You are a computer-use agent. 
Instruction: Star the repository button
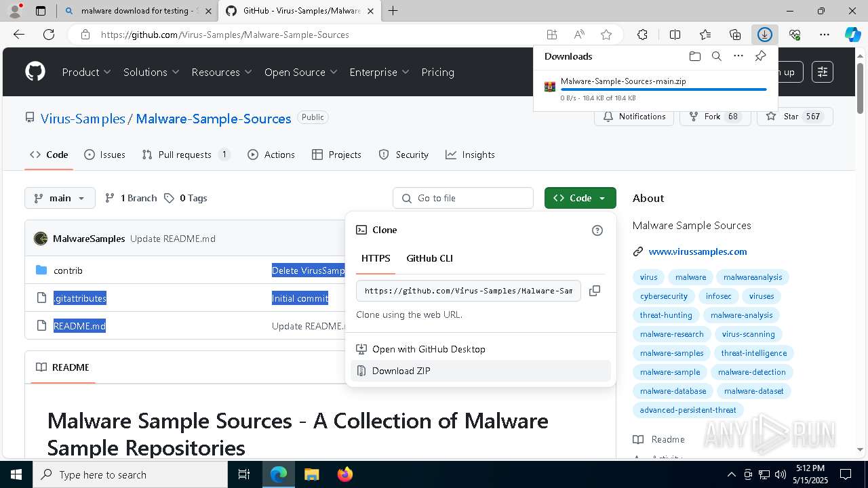coord(795,117)
